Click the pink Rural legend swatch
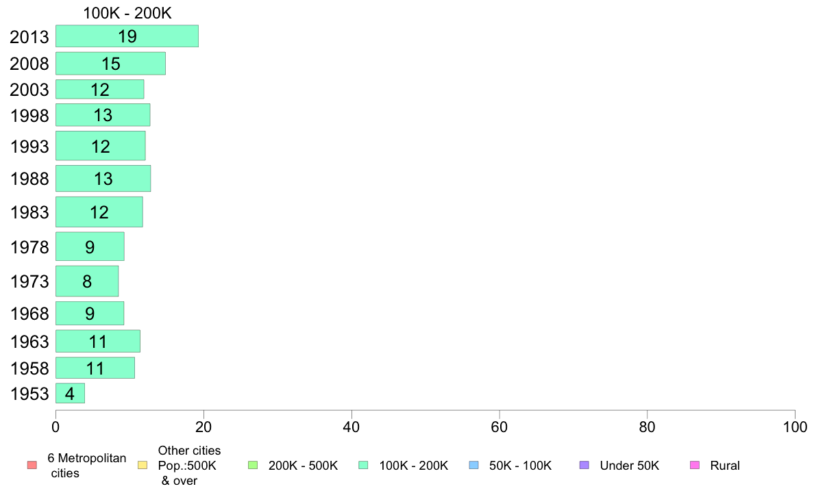The width and height of the screenshot is (814, 504). point(695,465)
